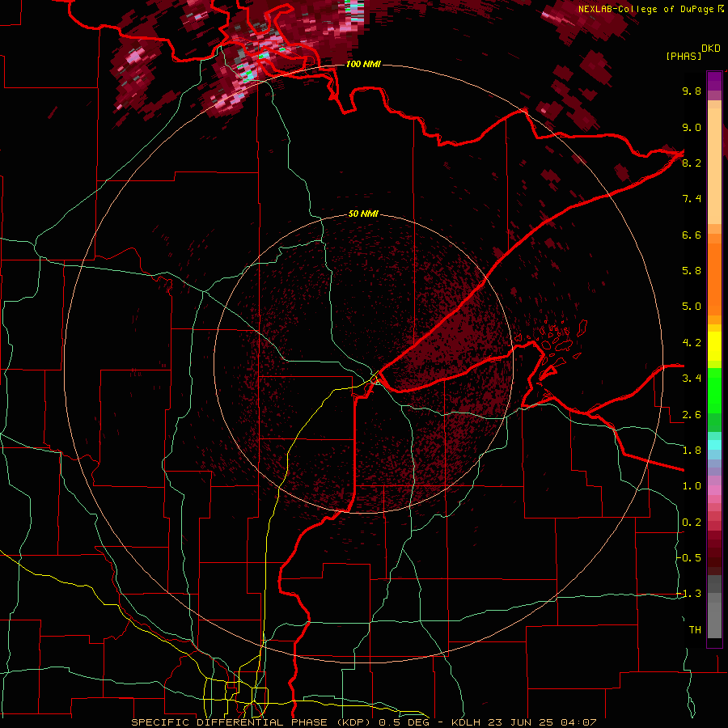Select the 8.2 scale value
This screenshot has height=728, width=728.
(692, 163)
